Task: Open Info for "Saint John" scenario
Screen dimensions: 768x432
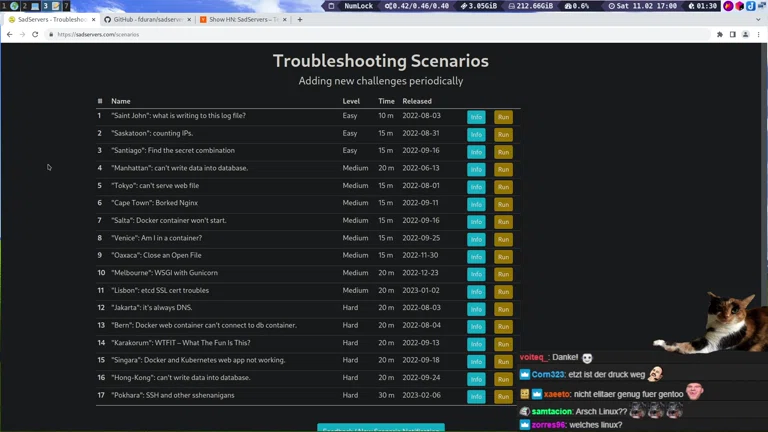Action: click(476, 117)
